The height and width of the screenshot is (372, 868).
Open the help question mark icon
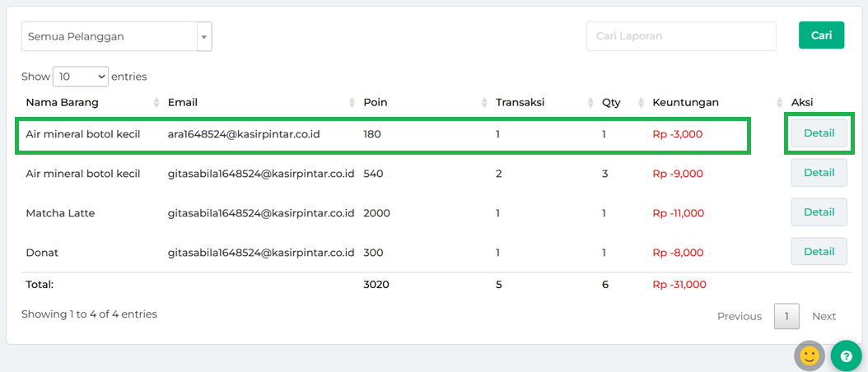pos(845,356)
